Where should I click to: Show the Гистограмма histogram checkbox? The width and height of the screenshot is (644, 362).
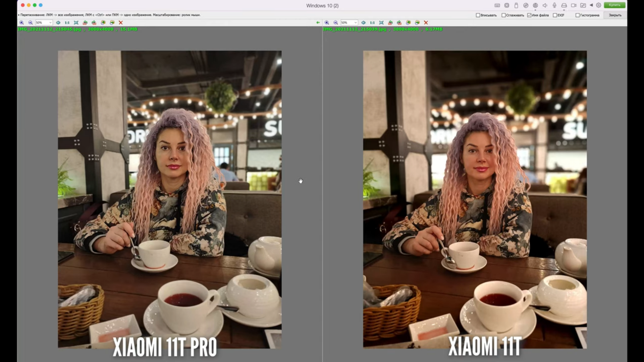(577, 15)
